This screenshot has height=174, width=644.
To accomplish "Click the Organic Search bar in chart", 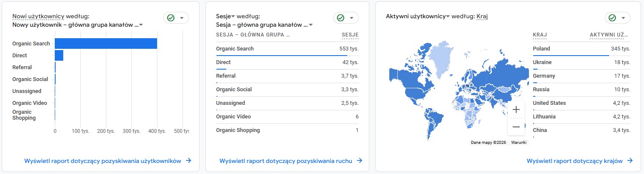I will tap(106, 43).
